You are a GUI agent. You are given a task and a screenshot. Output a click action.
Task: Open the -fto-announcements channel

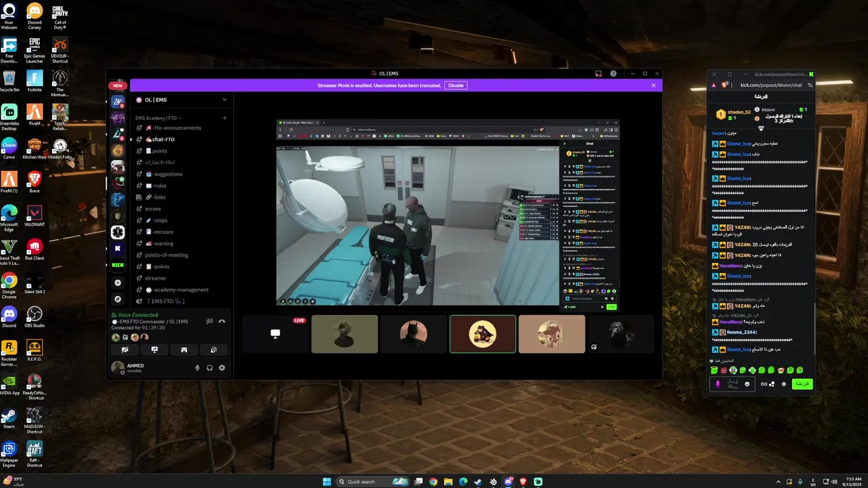tap(174, 128)
